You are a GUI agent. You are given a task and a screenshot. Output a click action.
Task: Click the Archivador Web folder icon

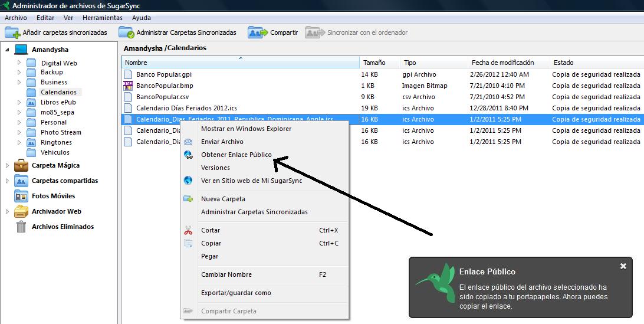(21, 211)
